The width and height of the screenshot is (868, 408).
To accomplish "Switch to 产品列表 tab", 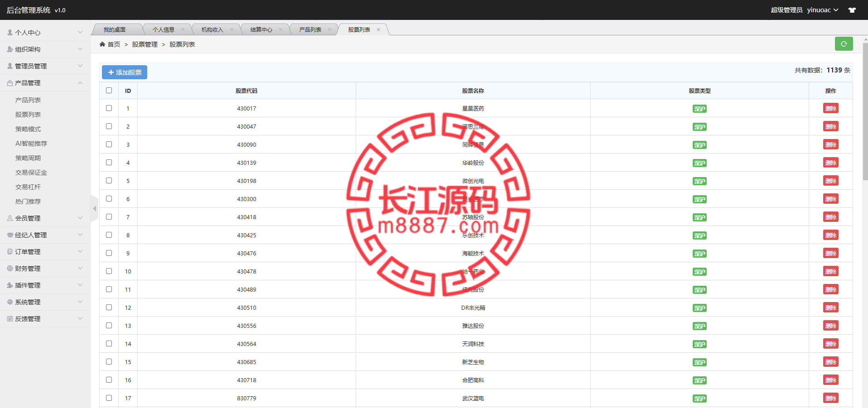I will pyautogui.click(x=310, y=29).
